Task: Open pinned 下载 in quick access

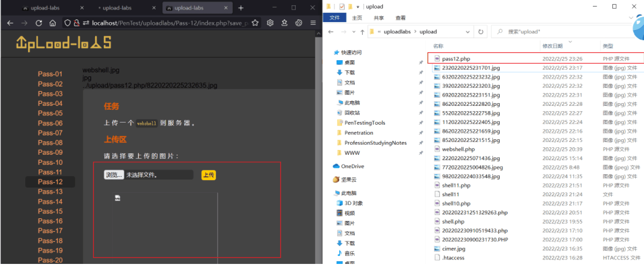Action: click(x=349, y=73)
